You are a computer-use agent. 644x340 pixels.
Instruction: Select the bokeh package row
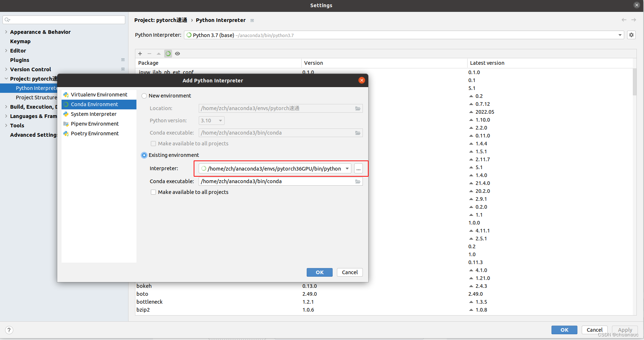384,286
